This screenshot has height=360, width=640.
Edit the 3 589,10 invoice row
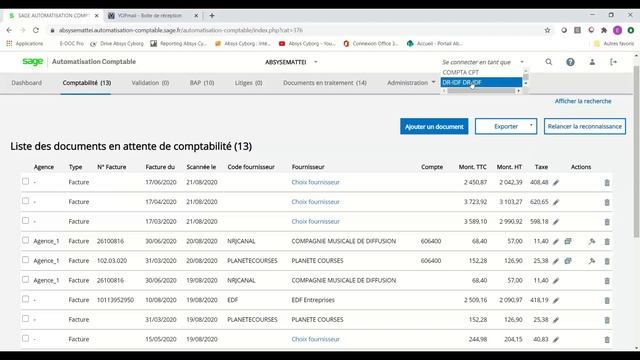point(556,222)
